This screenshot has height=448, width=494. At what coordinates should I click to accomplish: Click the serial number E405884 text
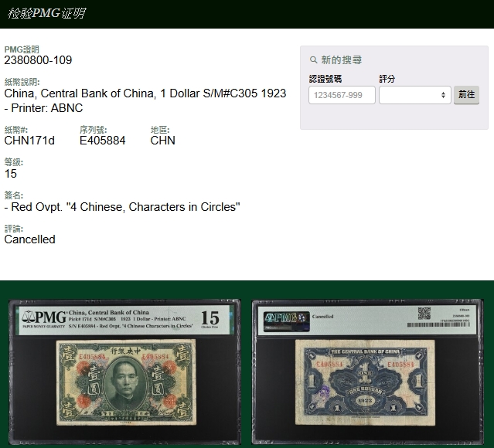click(102, 141)
